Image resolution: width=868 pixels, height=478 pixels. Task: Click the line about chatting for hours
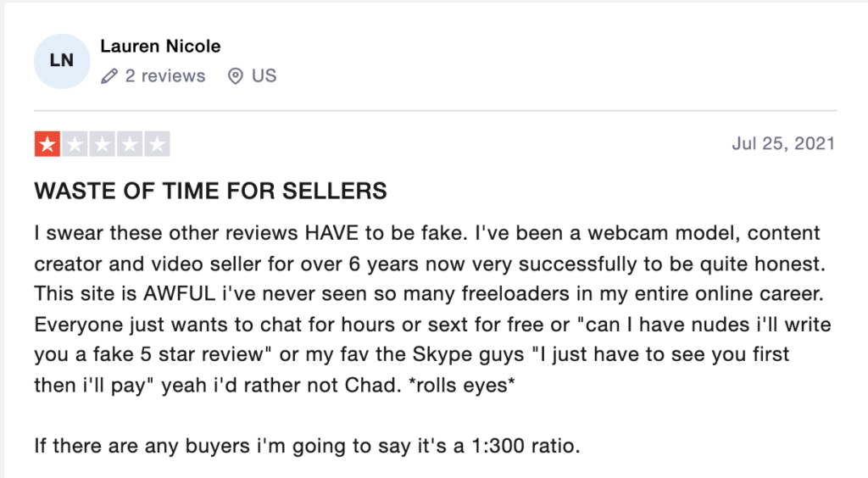(x=432, y=325)
